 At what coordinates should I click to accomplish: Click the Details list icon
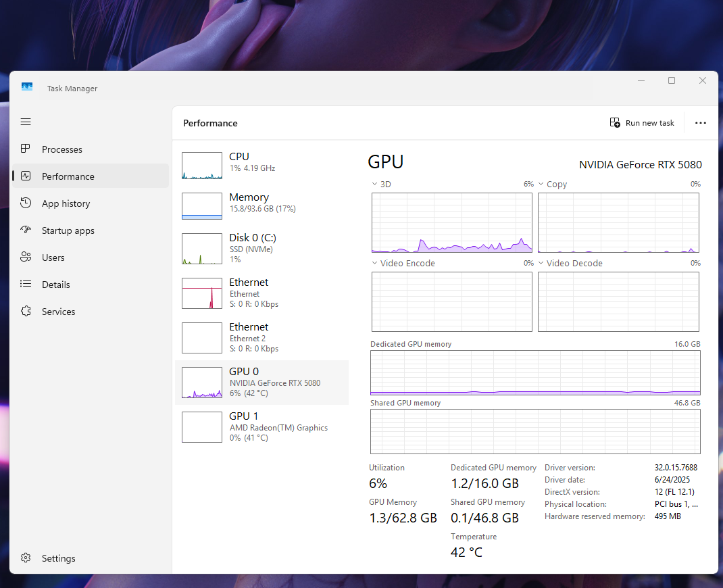(26, 285)
